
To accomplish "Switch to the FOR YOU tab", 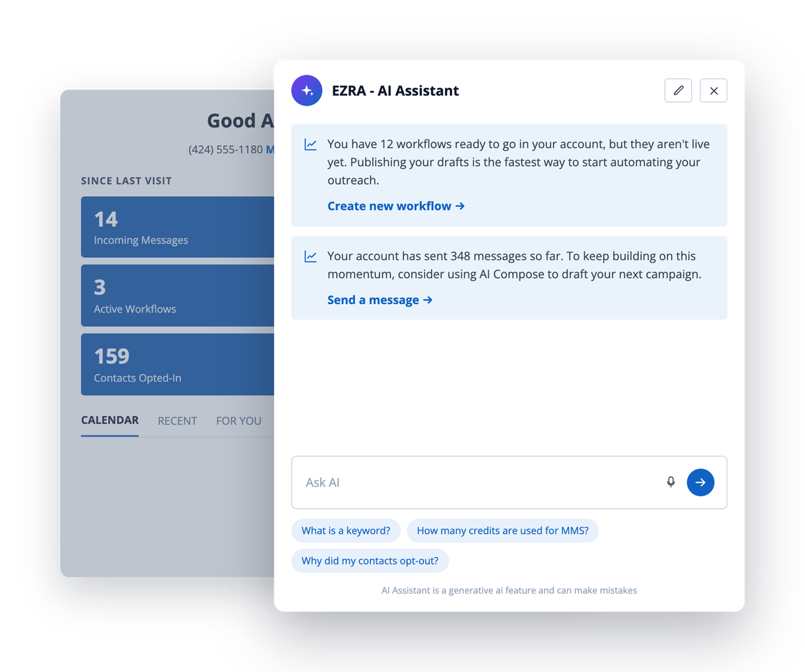I will [x=238, y=421].
